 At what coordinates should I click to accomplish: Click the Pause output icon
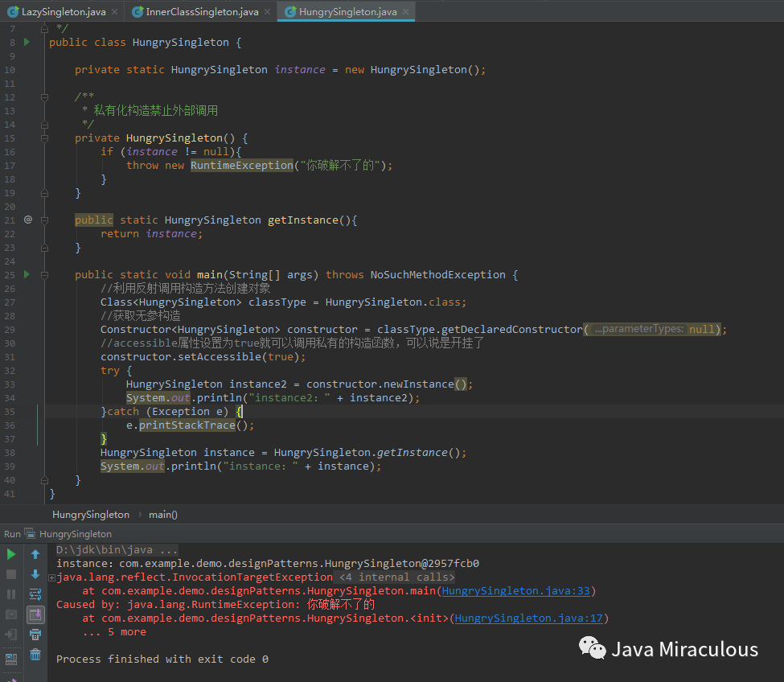coord(11,594)
